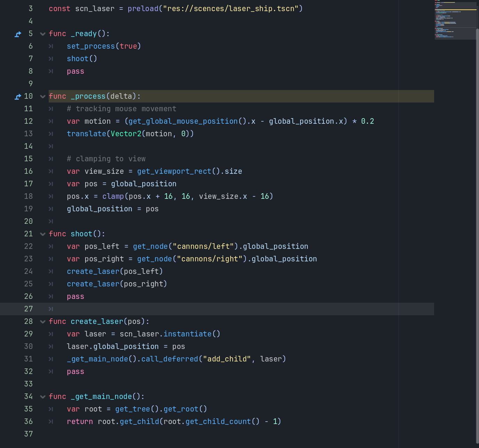
Task: Click the 0.2 number on line 12
Action: click(367, 121)
